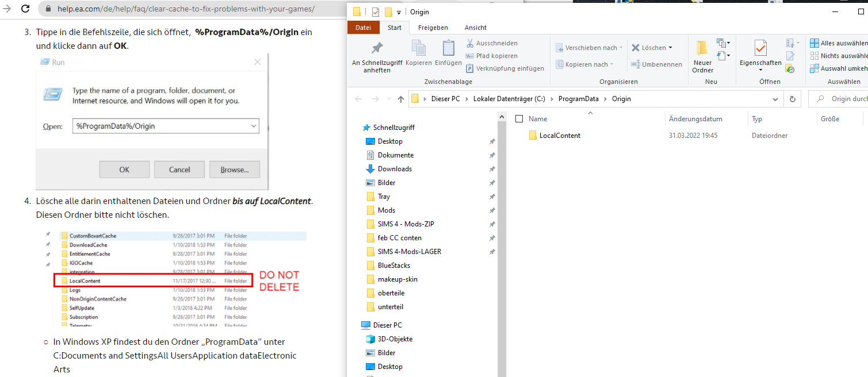Click Auswahl umkehren in the ribbon
The height and width of the screenshot is (377, 868).
pos(839,68)
